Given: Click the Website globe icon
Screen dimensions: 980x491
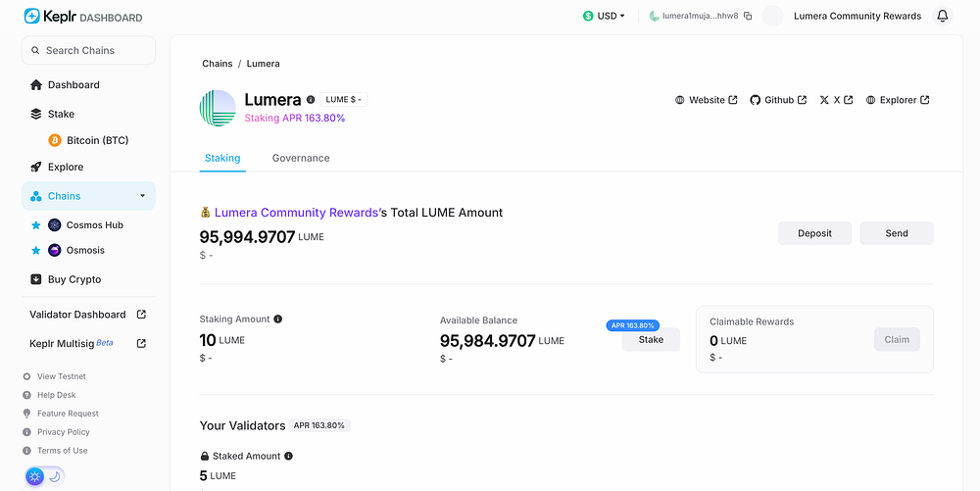Looking at the screenshot, I should pos(680,100).
